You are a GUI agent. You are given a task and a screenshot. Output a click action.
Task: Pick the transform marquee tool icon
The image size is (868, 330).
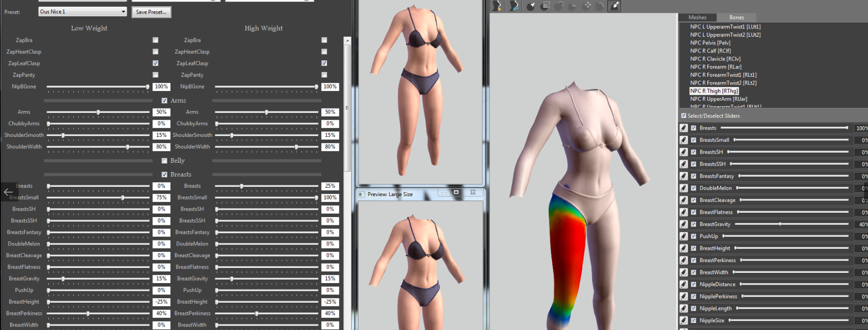tap(546, 6)
